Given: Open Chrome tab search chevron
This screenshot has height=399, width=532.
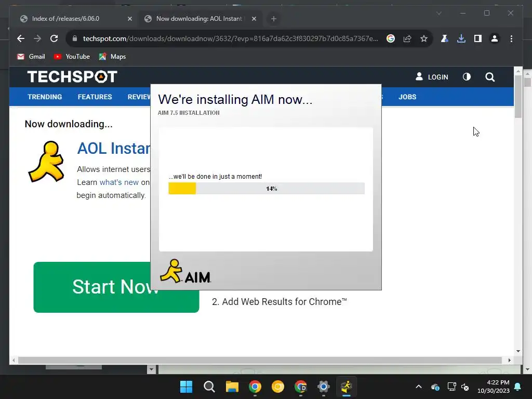Looking at the screenshot, I should coord(438,13).
